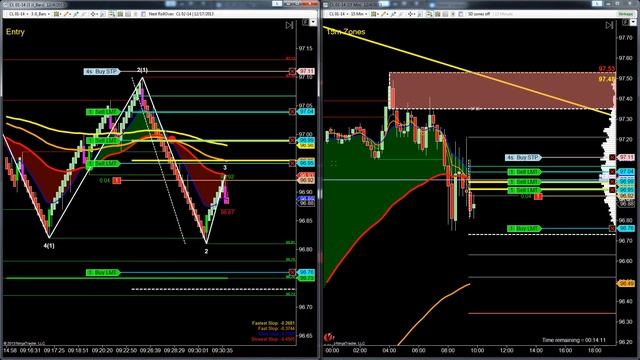The image size is (640, 360).
Task: Select crosshair cursor icon in Entry chart toolbar
Action: tap(94, 14)
